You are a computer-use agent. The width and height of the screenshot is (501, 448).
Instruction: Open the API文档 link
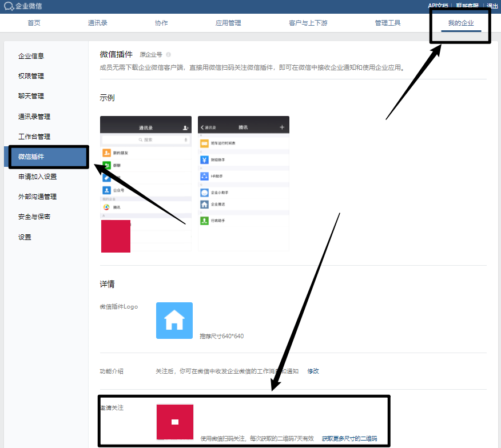tap(438, 6)
